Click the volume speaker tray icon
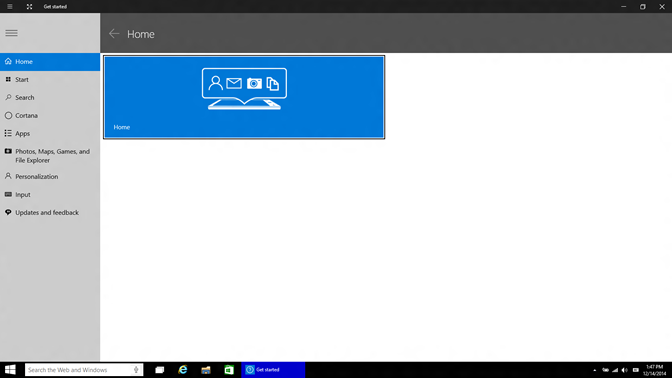 pos(625,370)
